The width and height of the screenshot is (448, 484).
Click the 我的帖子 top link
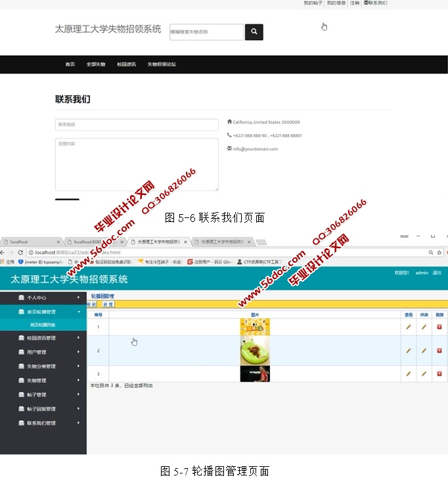(x=313, y=3)
